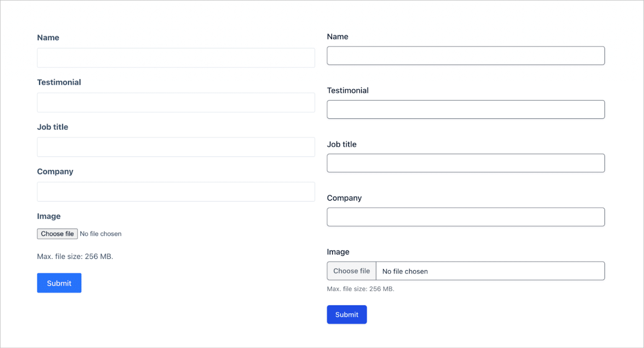This screenshot has width=644, height=348.
Task: Click the Name input field on the right form
Action: click(465, 55)
